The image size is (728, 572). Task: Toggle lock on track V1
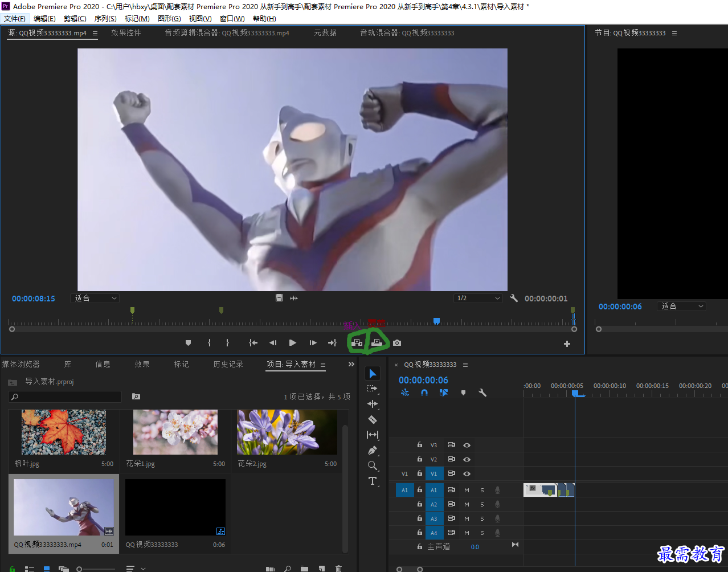420,473
